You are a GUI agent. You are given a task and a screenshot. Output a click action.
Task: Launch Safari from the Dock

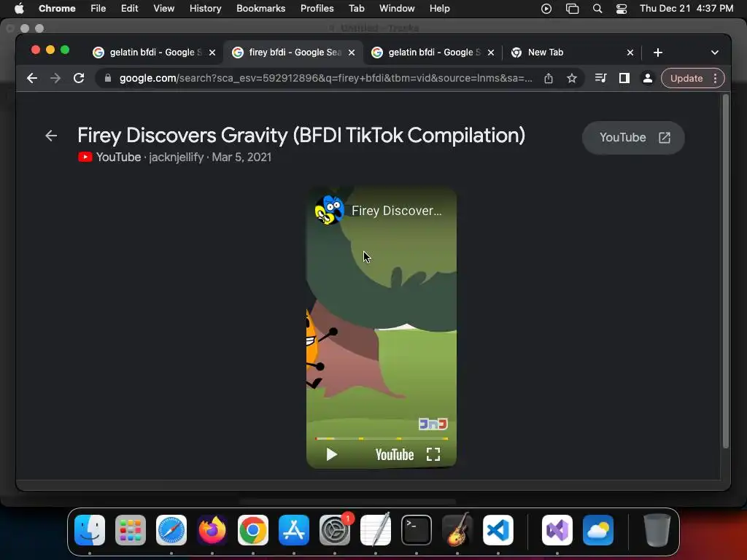click(x=171, y=530)
